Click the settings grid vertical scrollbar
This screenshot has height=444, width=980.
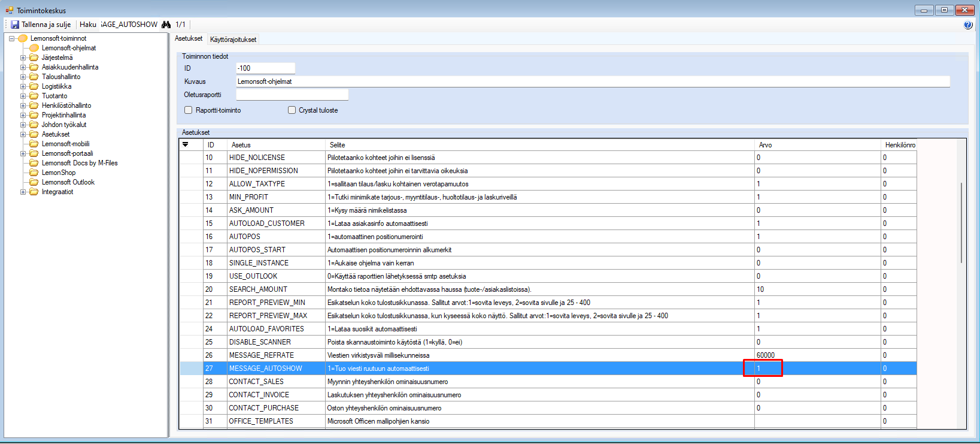tap(961, 222)
